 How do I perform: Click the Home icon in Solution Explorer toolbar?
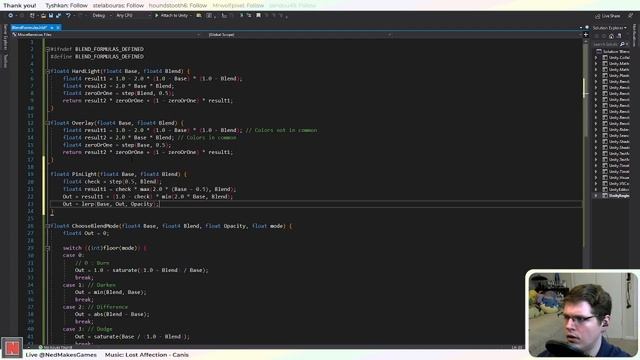(611, 36)
